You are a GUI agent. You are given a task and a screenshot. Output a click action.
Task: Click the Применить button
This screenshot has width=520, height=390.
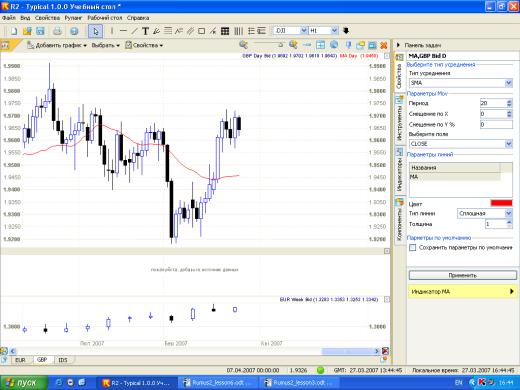click(x=463, y=275)
